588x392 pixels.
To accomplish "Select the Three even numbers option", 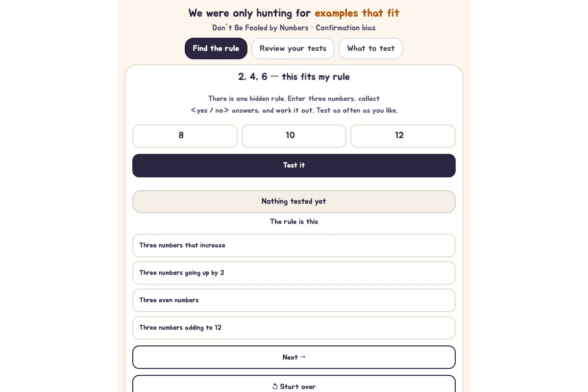I will click(x=294, y=300).
